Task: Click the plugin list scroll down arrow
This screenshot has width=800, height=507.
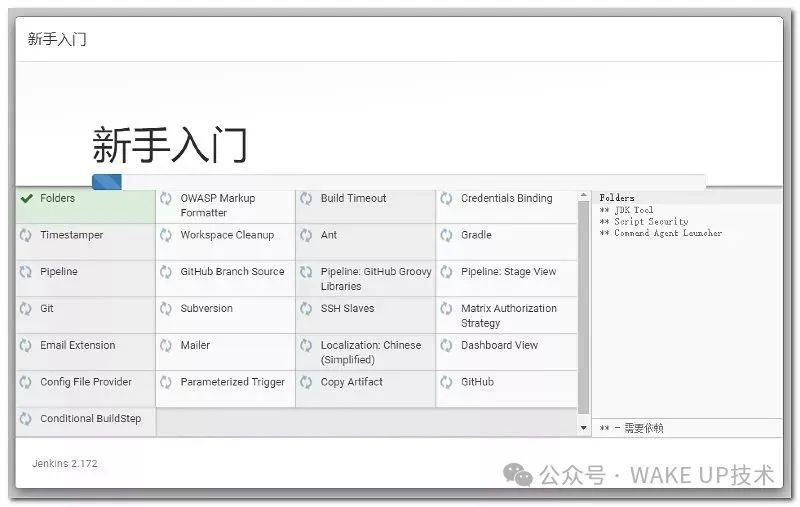Action: tap(584, 428)
